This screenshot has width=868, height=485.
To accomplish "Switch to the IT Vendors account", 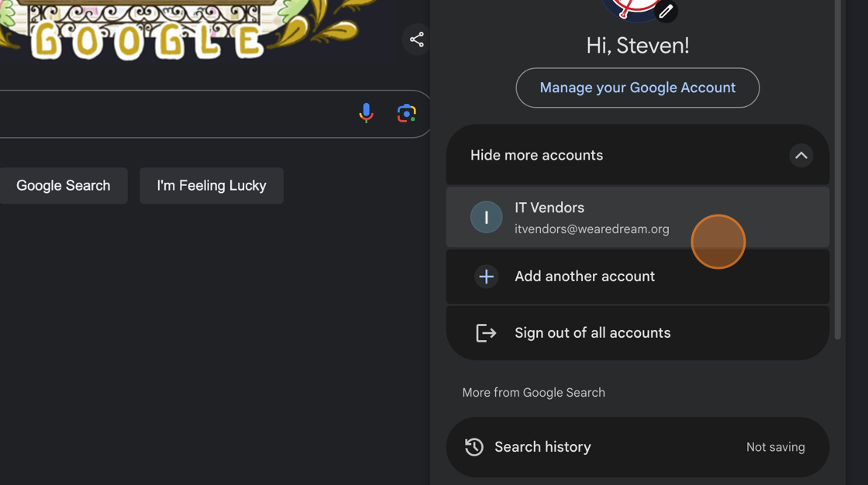I will pos(638,217).
